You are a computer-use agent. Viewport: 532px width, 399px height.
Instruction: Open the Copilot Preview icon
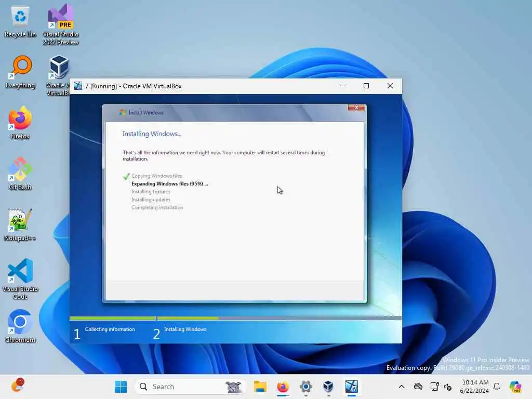click(515, 387)
